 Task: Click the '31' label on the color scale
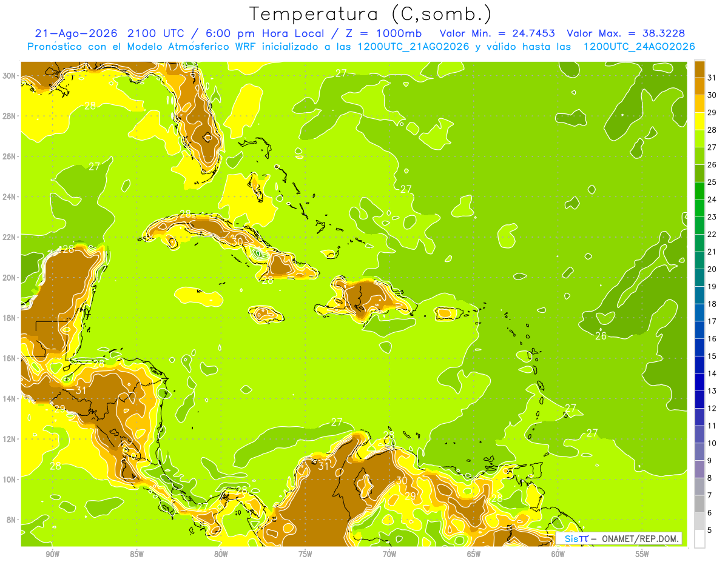712,78
